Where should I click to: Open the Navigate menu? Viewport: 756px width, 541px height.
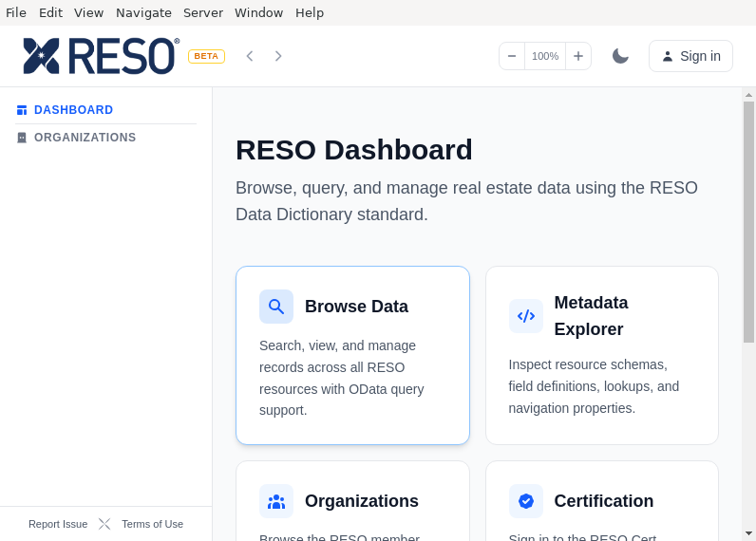[x=143, y=12]
